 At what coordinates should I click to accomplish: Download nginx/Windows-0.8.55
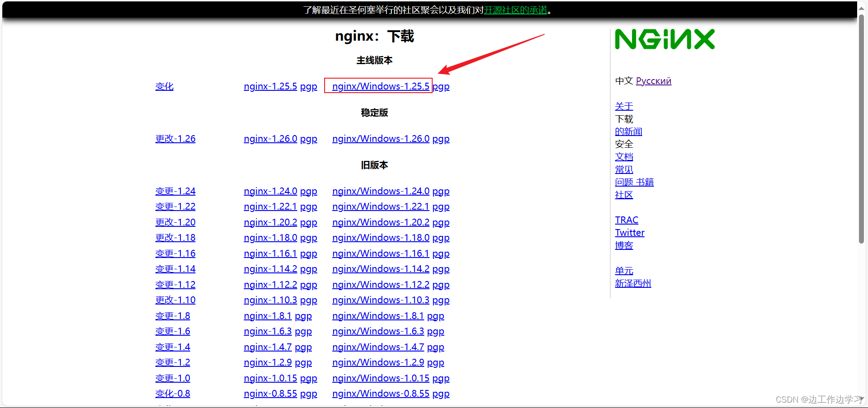pyautogui.click(x=381, y=394)
